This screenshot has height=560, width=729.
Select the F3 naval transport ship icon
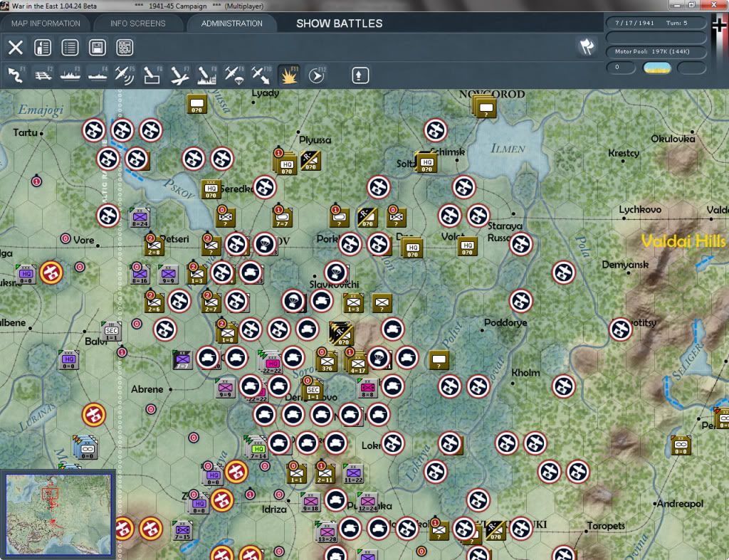[x=70, y=75]
